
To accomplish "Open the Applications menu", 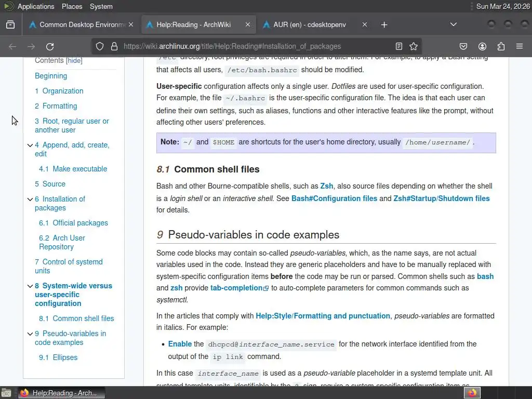I will click(36, 6).
